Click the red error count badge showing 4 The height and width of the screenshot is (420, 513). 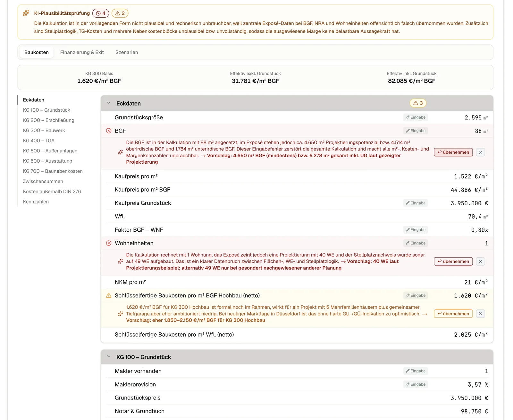click(101, 13)
